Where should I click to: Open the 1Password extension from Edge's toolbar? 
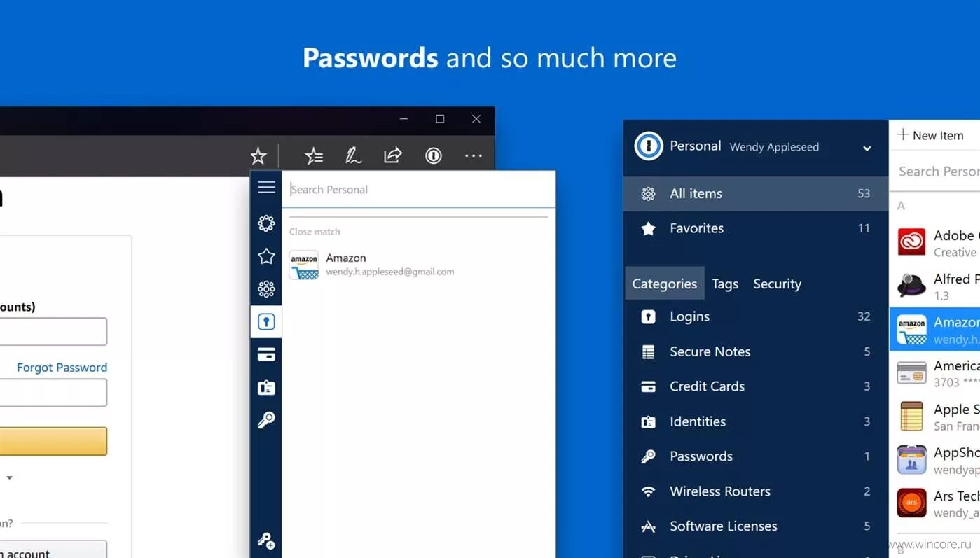433,155
